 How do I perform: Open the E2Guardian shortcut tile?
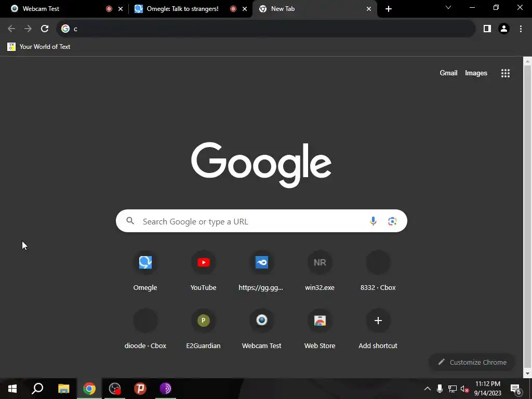point(203,329)
